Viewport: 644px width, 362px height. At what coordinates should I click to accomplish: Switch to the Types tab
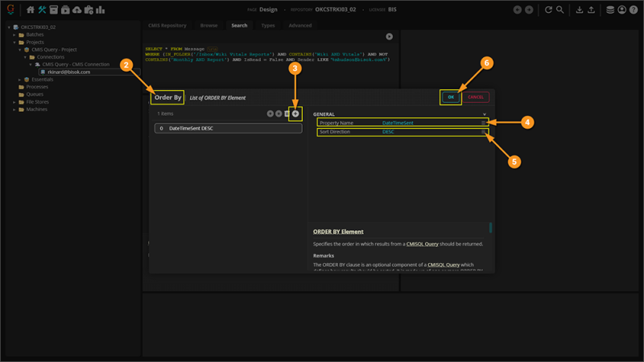pos(268,26)
